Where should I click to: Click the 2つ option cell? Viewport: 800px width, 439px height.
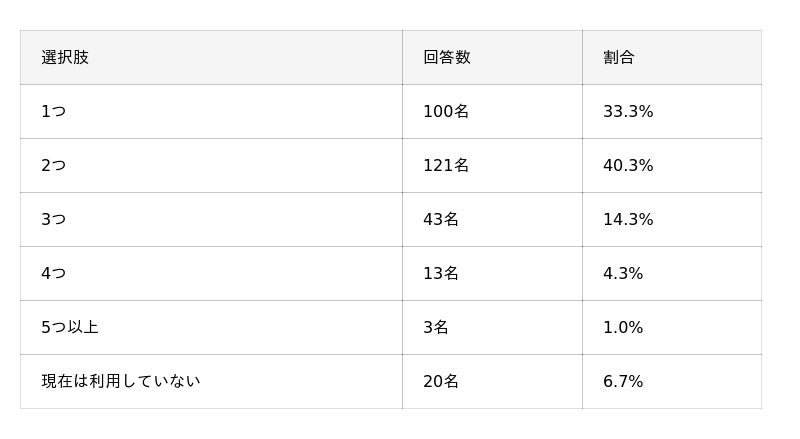click(53, 165)
